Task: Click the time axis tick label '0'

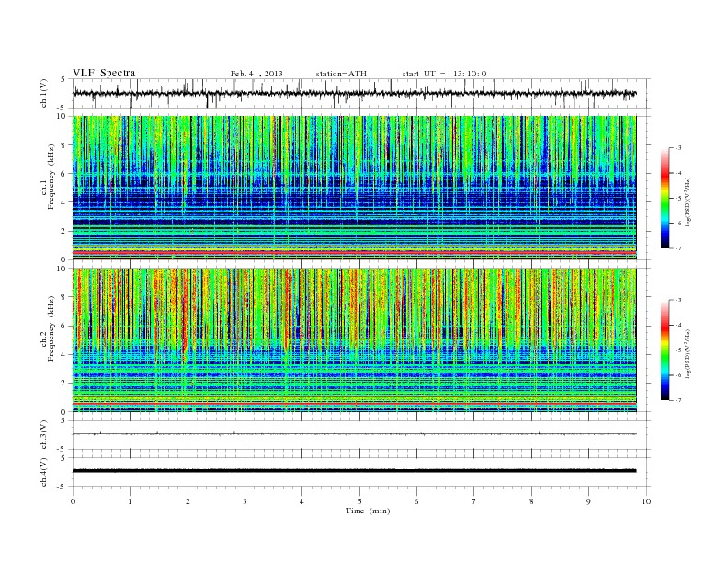Action: click(73, 501)
